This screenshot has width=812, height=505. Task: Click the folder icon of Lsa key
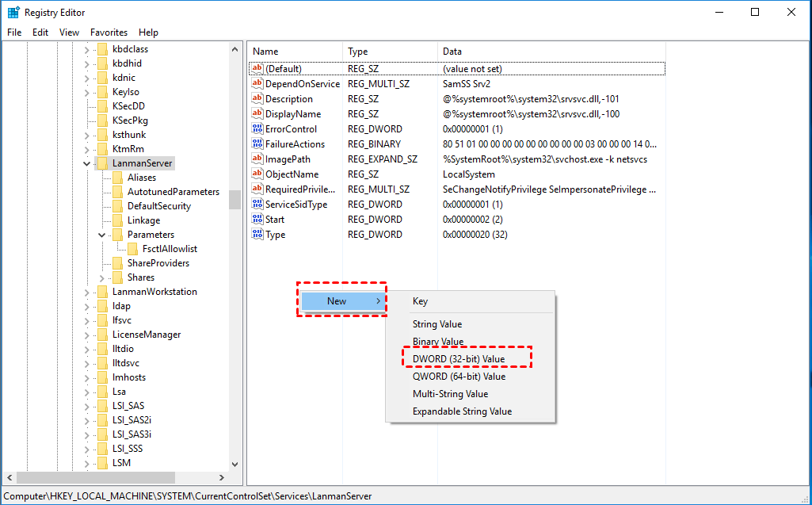tap(102, 392)
